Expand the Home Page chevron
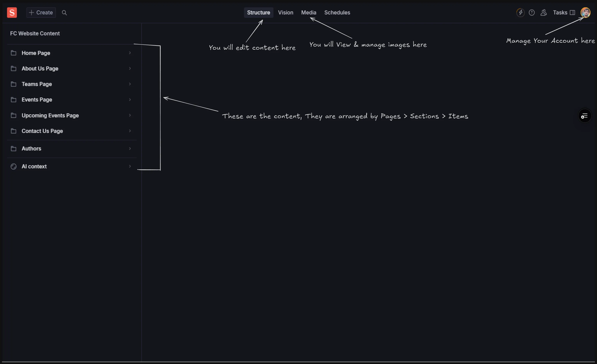The image size is (597, 364). pyautogui.click(x=130, y=53)
